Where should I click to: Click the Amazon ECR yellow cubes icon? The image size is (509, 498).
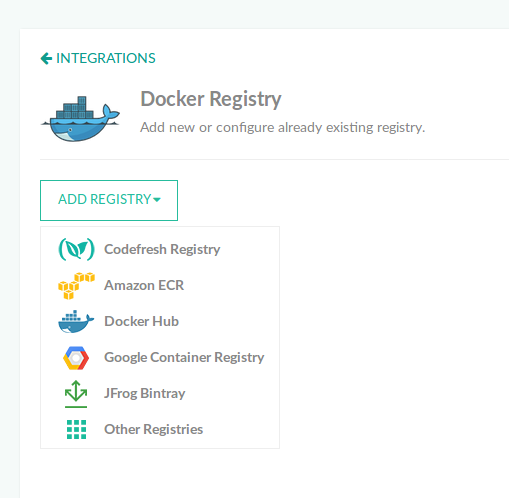(x=76, y=286)
